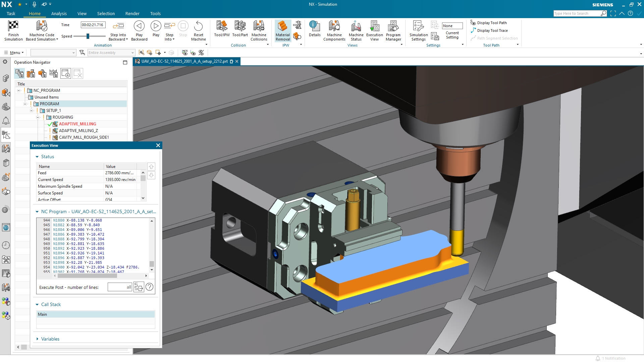Collapse the ROUGHING group node
Image resolution: width=644 pixels, height=362 pixels.
(x=38, y=117)
